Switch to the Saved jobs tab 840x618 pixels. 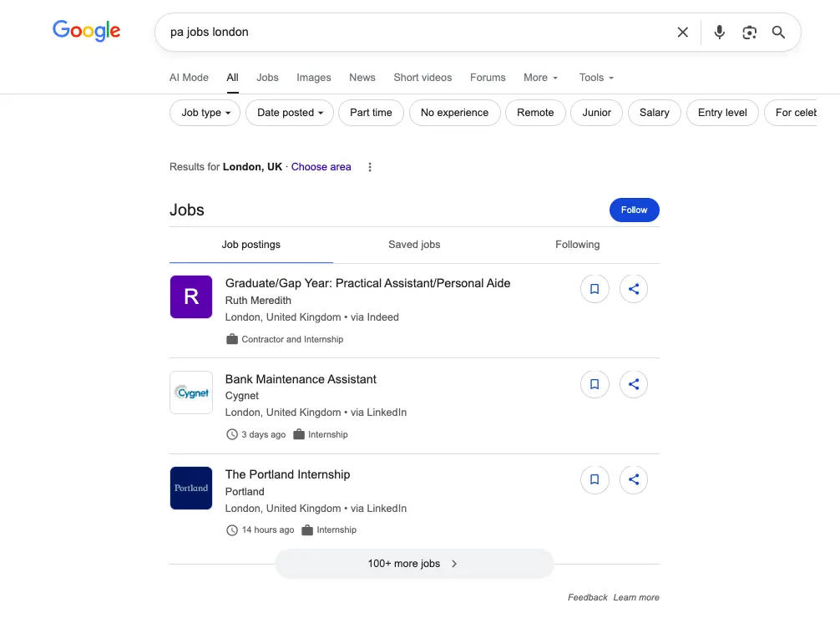point(414,245)
